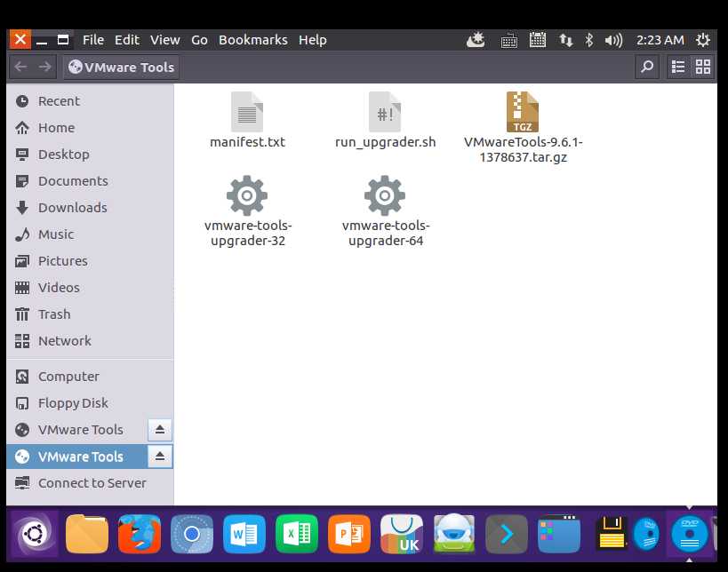Open the Go menu

coord(199,40)
